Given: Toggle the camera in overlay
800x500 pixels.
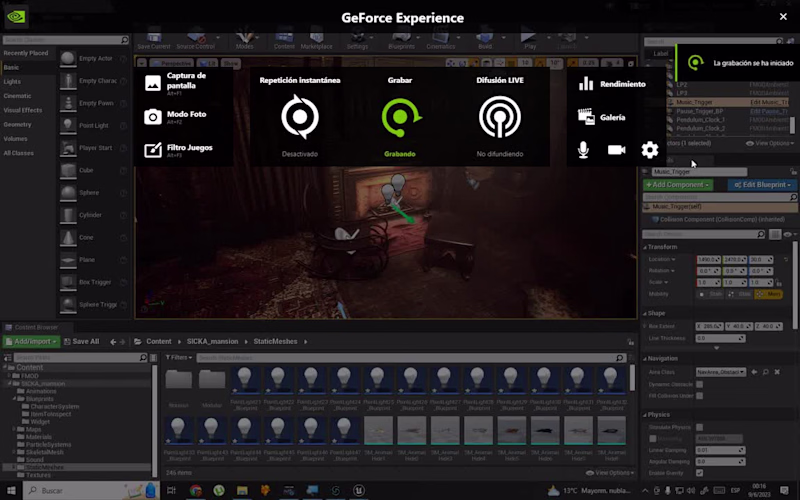Looking at the screenshot, I should (616, 150).
